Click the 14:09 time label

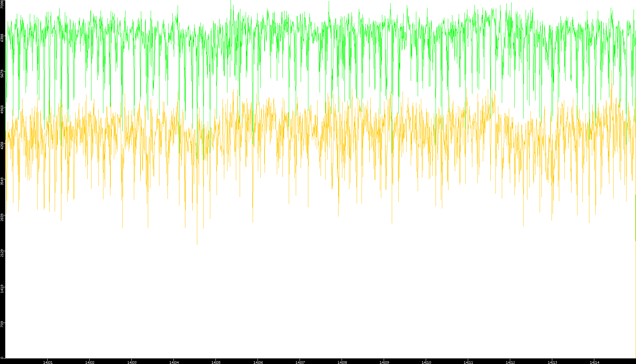384,362
